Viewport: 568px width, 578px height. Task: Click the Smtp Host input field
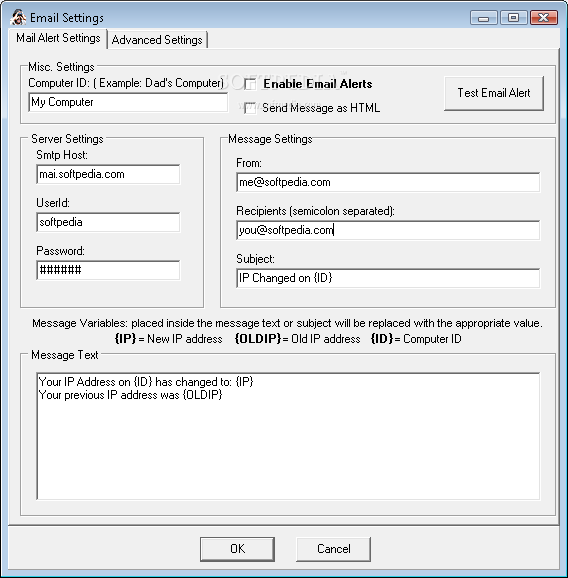tap(108, 174)
